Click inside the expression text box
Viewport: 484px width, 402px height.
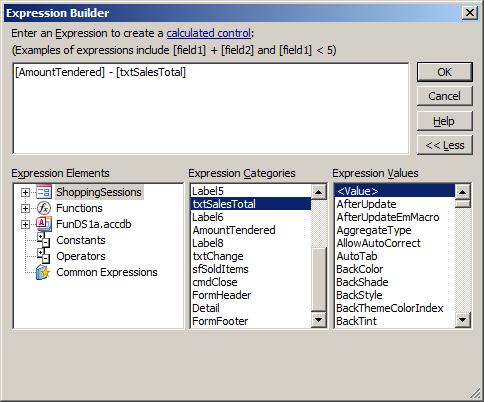[x=211, y=109]
